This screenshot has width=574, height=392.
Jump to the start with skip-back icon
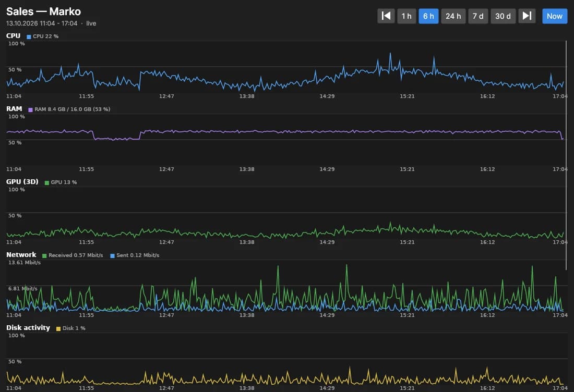click(x=386, y=16)
